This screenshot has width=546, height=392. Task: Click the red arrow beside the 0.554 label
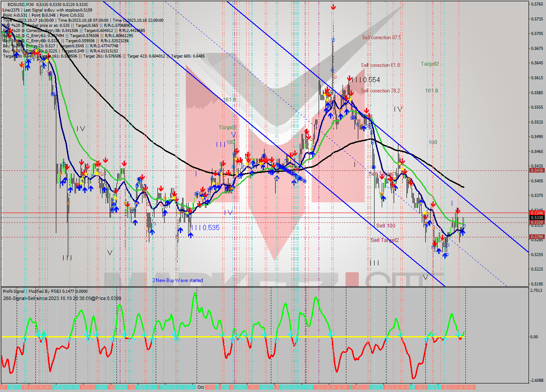349,79
